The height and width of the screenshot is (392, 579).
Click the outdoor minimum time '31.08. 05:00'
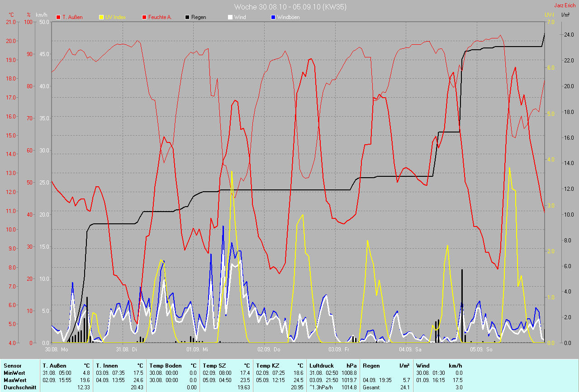[57, 373]
